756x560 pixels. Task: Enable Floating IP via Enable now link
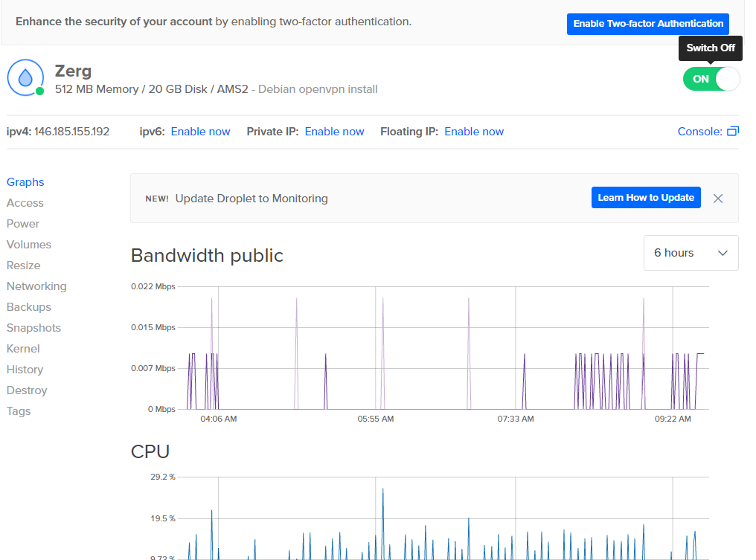pyautogui.click(x=474, y=132)
